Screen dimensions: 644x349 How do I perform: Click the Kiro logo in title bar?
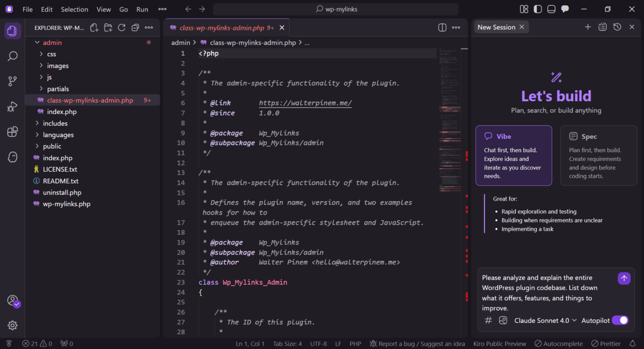(x=9, y=9)
